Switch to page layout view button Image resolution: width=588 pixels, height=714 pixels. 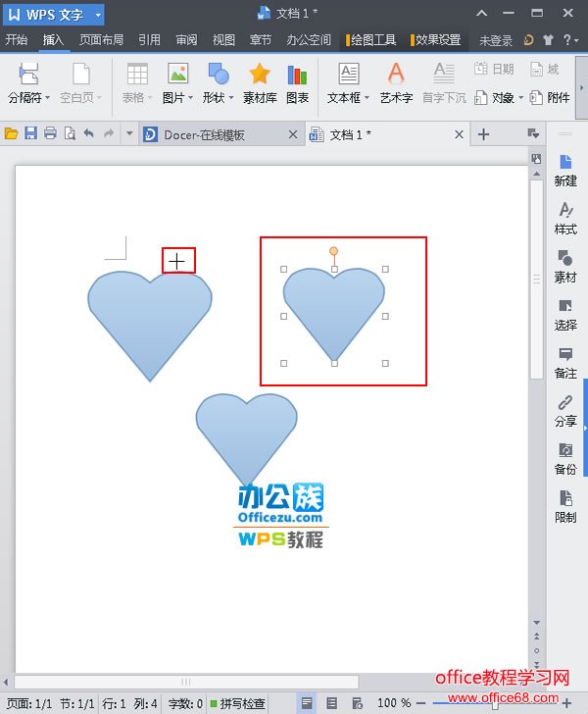pyautogui.click(x=307, y=703)
